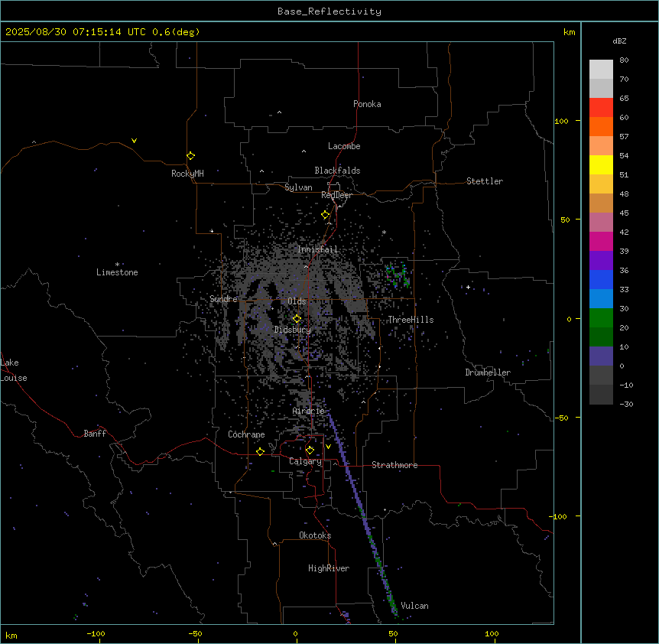Image resolution: width=659 pixels, height=644 pixels.
Task: Select the HighRiver town label
Action: (x=329, y=568)
